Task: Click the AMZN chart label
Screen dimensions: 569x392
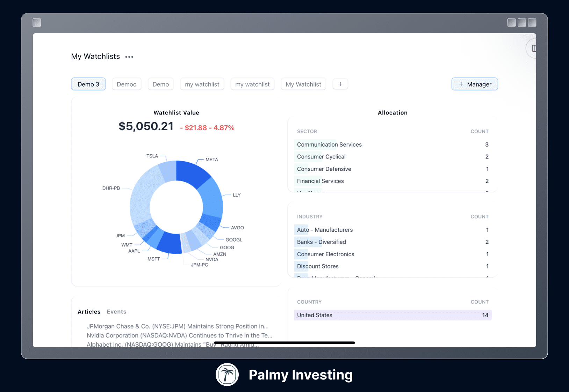Action: 220,254
